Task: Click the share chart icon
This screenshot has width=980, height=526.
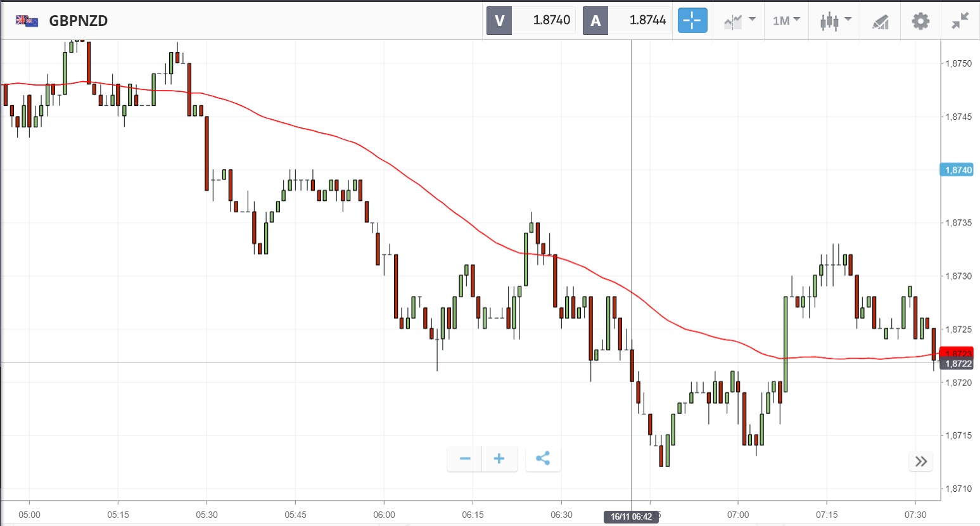Action: (x=543, y=459)
